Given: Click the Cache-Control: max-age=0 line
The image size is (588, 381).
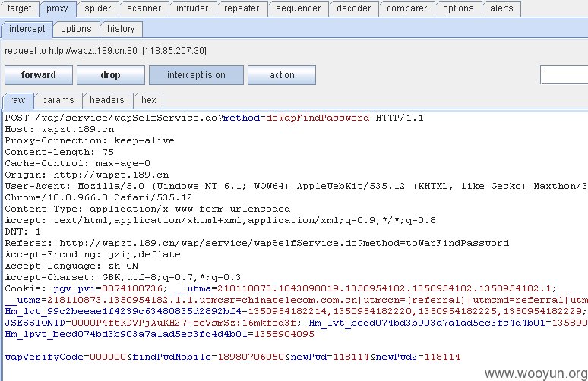Looking at the screenshot, I should 77,163.
